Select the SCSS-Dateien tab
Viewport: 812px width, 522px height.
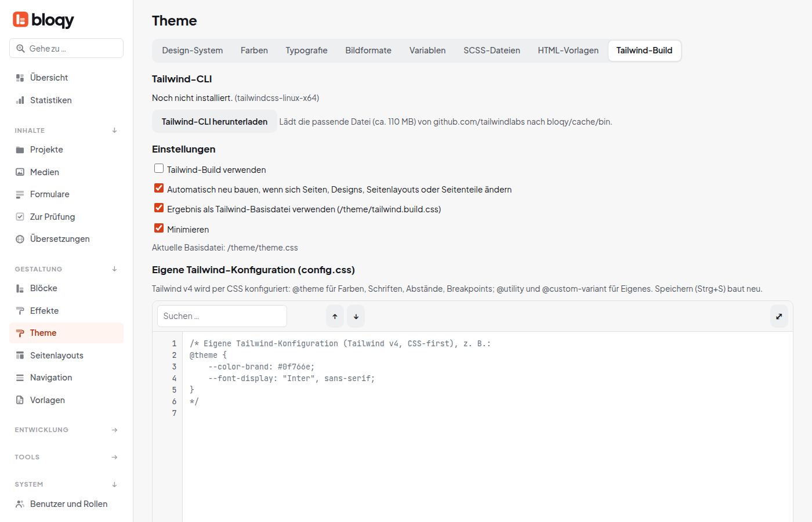[492, 50]
